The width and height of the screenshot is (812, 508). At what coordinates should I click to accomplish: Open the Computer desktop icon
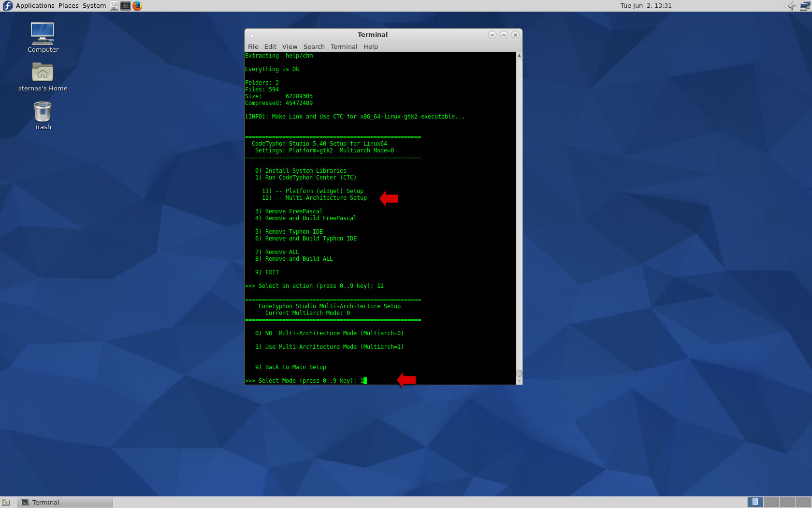(43, 37)
